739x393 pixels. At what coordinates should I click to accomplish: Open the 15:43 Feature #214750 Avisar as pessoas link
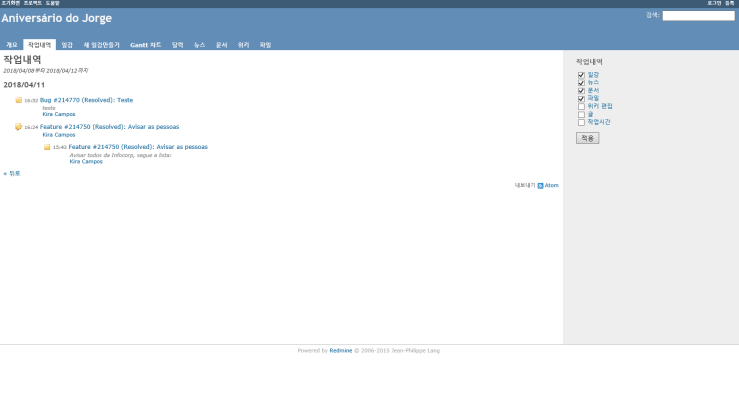138,147
